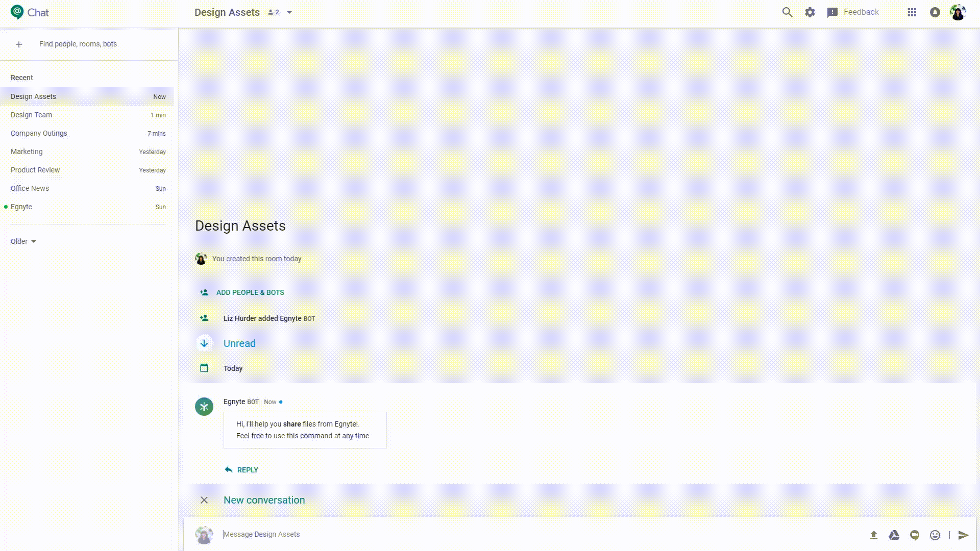
Task: Open the Design Team room
Action: coord(32,115)
